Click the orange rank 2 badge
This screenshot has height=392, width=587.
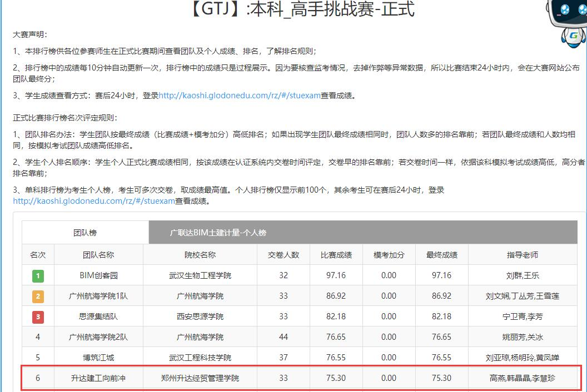pos(38,296)
